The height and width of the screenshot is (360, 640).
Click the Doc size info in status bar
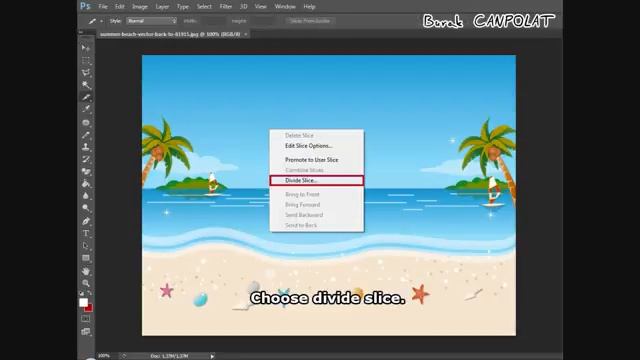(169, 356)
